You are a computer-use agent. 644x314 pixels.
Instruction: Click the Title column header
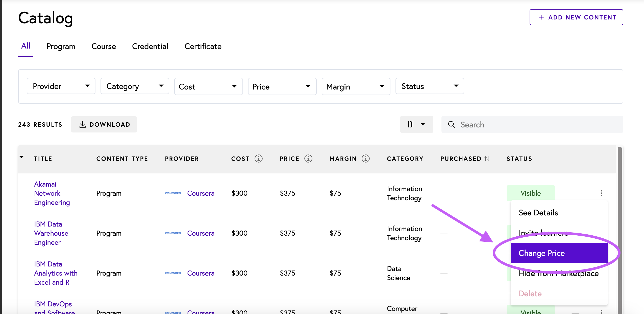click(x=43, y=159)
